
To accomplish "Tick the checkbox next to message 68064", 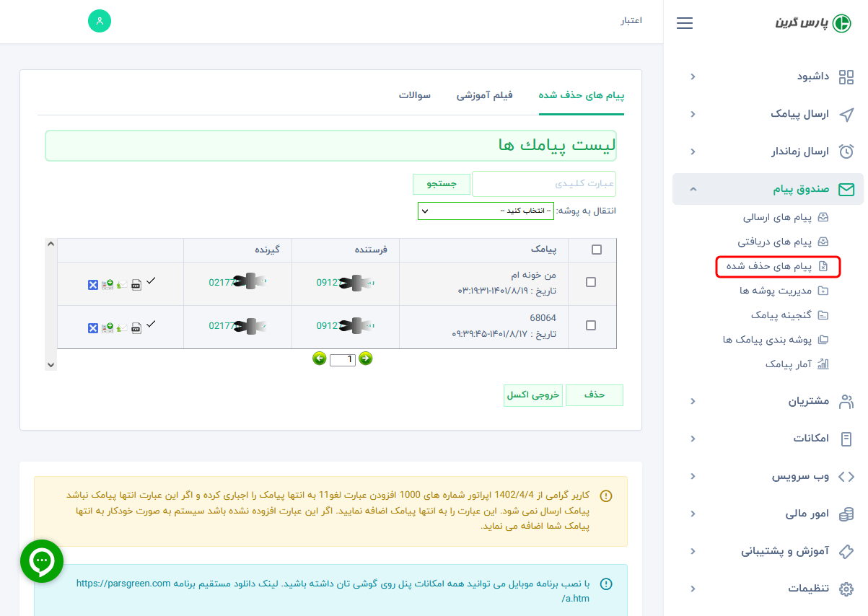I will [592, 325].
